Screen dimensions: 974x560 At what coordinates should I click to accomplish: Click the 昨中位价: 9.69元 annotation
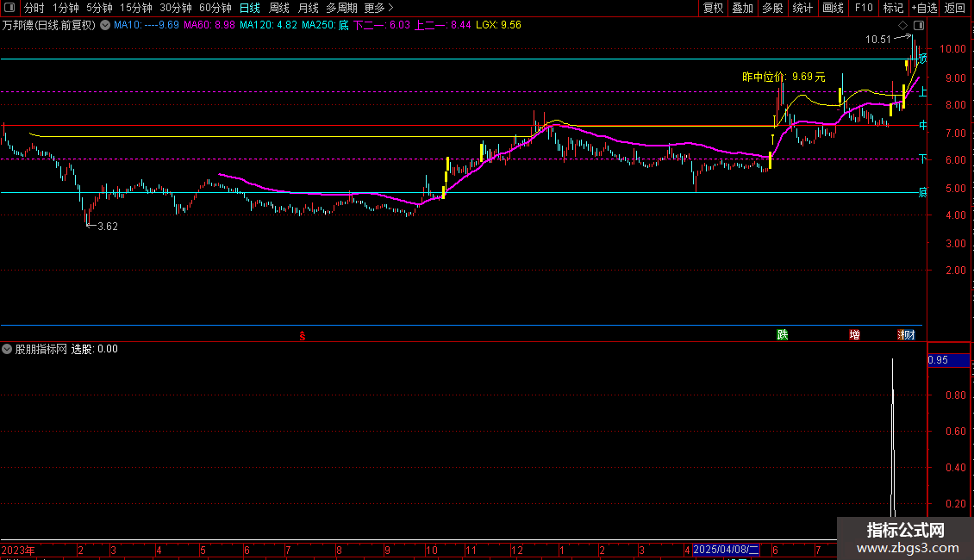[784, 77]
